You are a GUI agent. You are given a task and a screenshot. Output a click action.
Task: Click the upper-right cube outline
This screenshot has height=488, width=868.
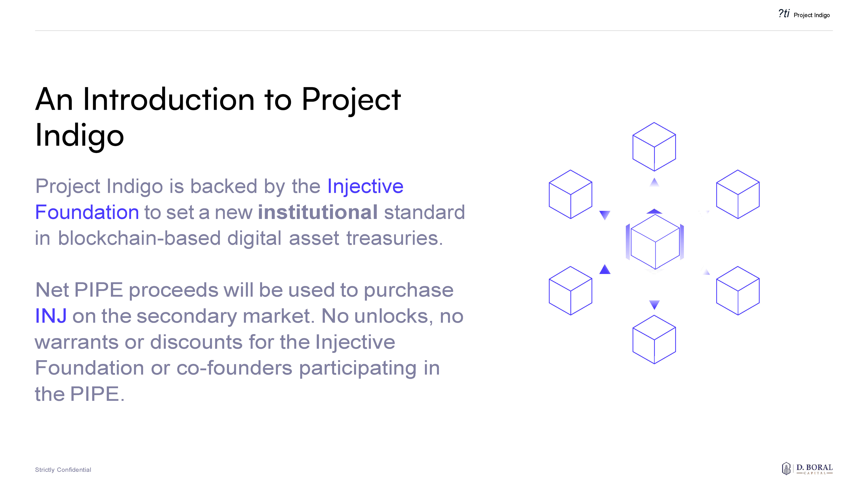point(738,194)
